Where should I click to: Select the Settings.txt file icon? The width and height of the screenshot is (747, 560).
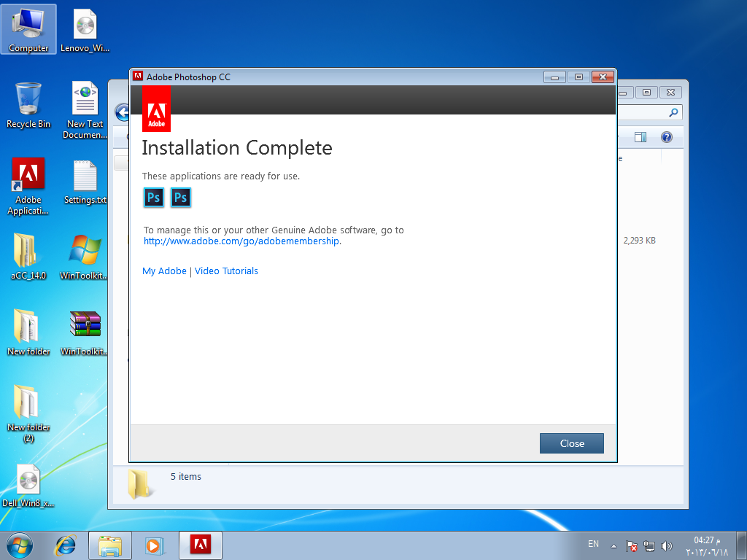pyautogui.click(x=85, y=182)
